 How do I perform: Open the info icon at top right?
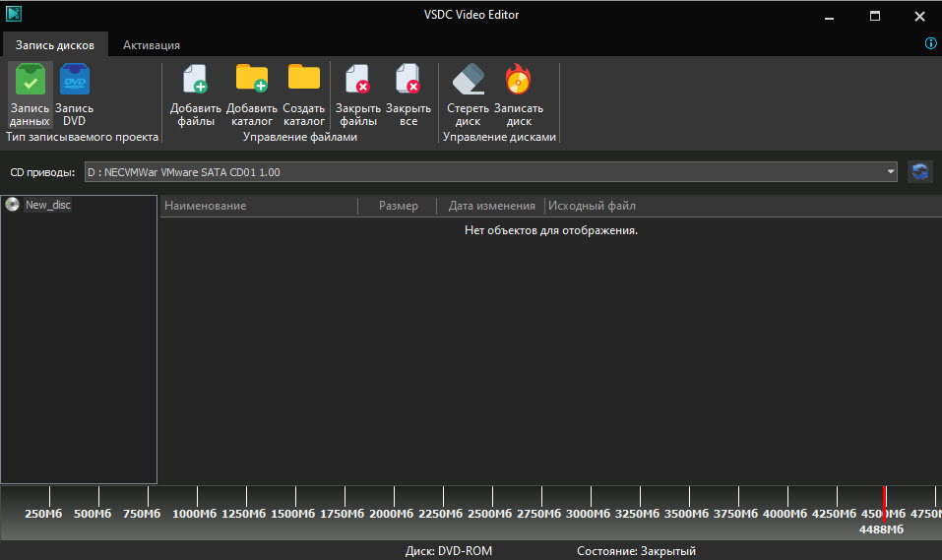[930, 43]
